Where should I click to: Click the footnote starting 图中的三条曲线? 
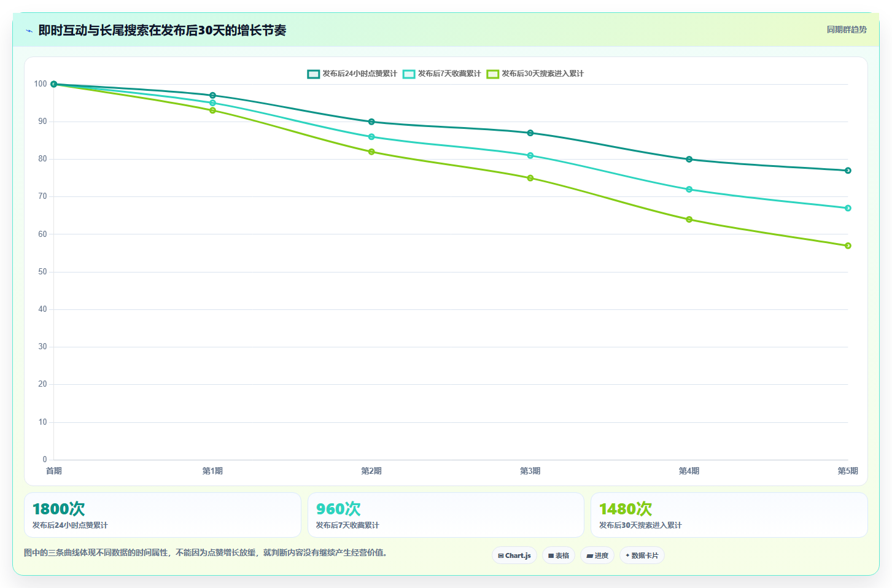(x=206, y=553)
